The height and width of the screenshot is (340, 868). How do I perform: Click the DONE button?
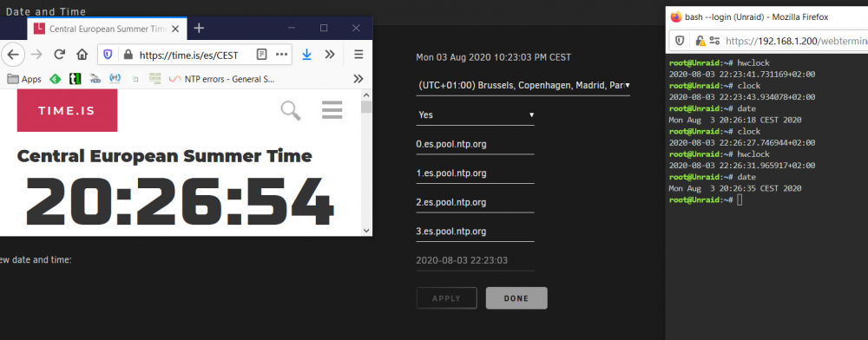[516, 298]
